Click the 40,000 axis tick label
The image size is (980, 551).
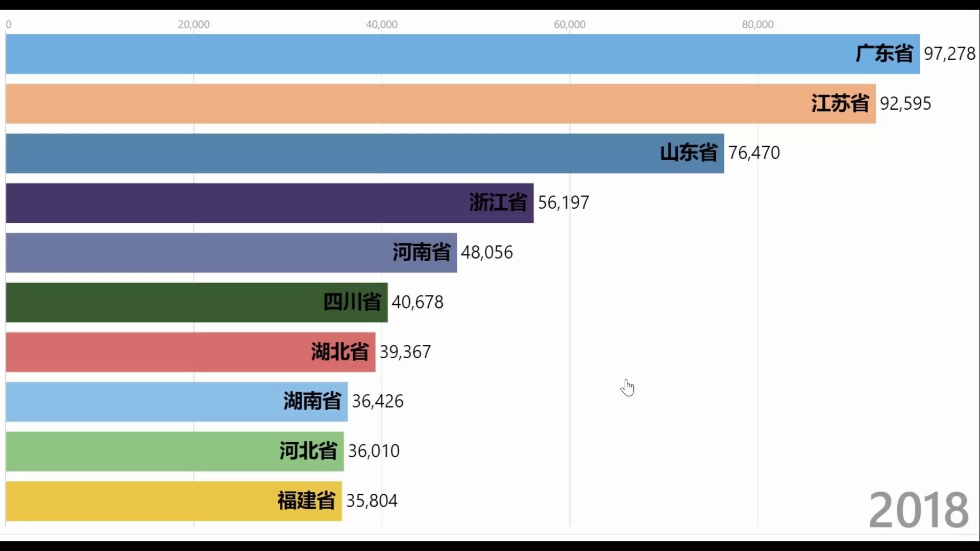click(381, 24)
